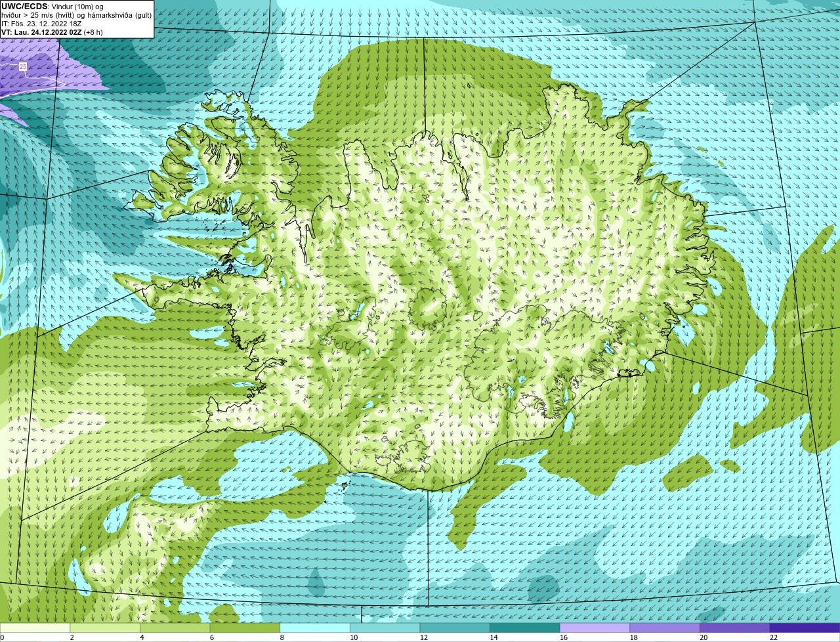Click the darkest swatch above 22 m/s

pos(805,628)
